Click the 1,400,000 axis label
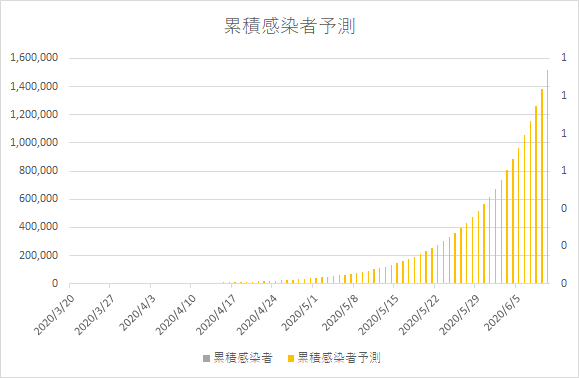Viewport: 579px width, 378px height. click(x=34, y=86)
